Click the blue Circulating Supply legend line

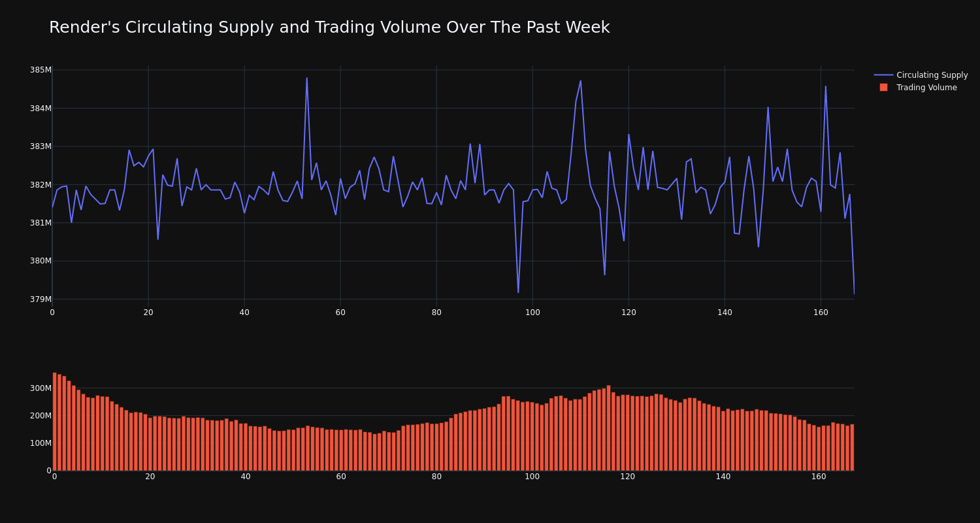(883, 75)
